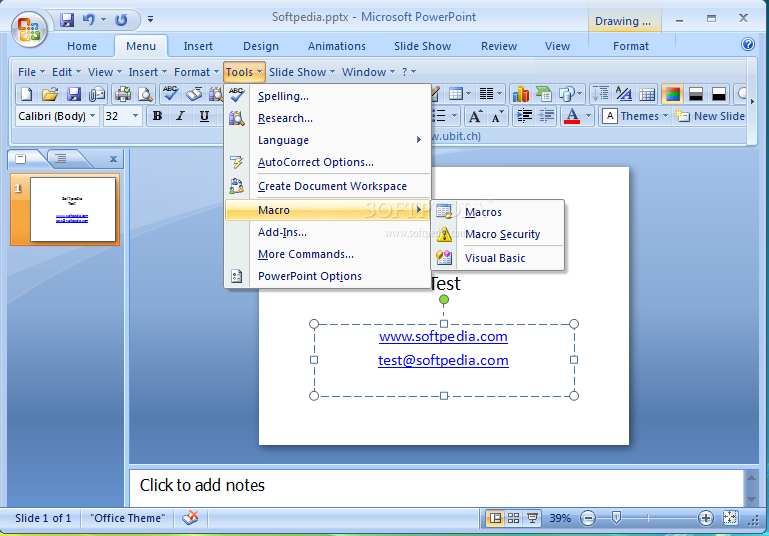The image size is (769, 536).
Task: Fit slide to current window icon
Action: (x=730, y=518)
